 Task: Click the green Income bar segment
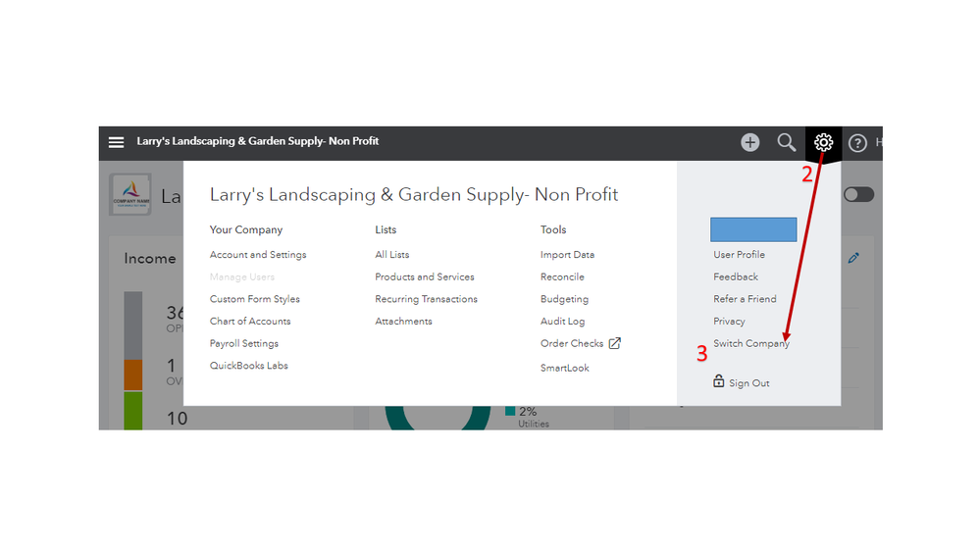click(x=133, y=411)
